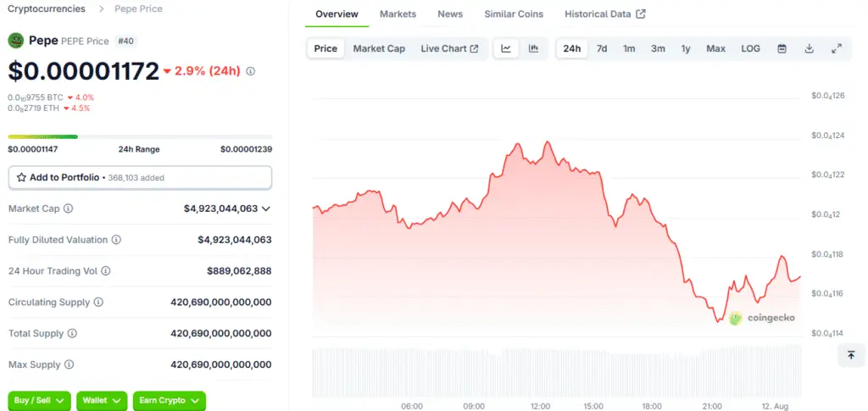The width and height of the screenshot is (868, 411).
Task: Click Fully Diluted Valuation info icon
Action: click(x=116, y=240)
